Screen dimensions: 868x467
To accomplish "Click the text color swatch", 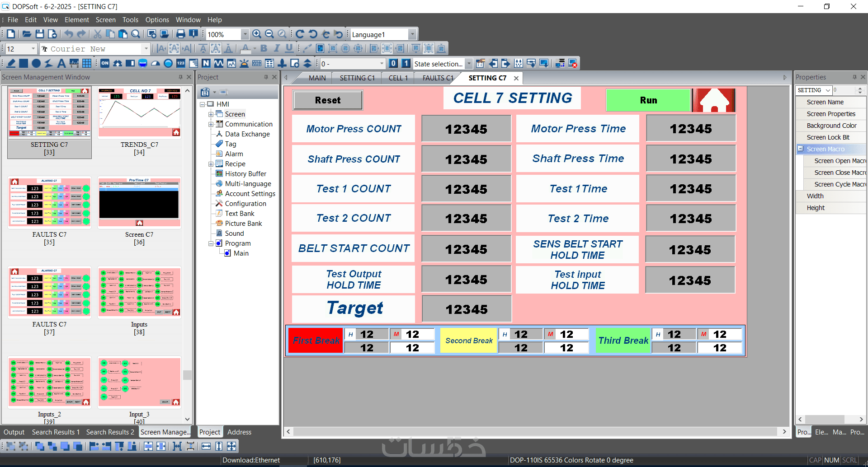I will 245,48.
